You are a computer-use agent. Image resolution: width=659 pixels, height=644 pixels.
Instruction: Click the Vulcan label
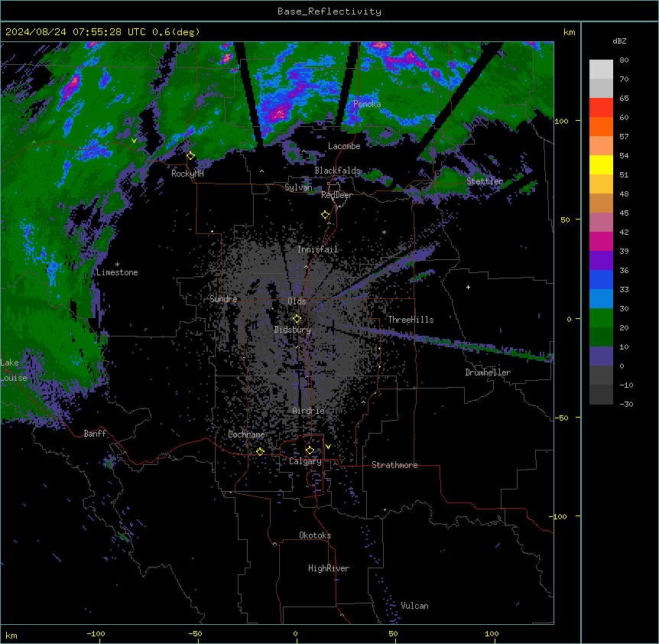point(414,606)
